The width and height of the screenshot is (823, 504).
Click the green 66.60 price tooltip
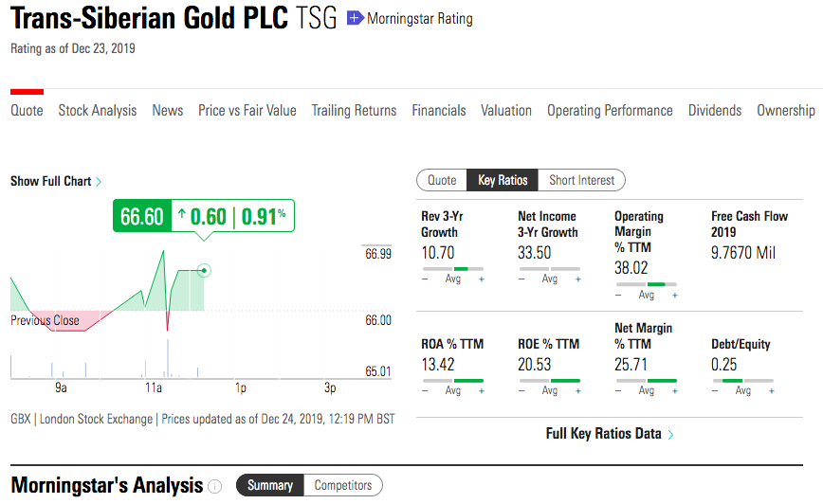[x=142, y=217]
